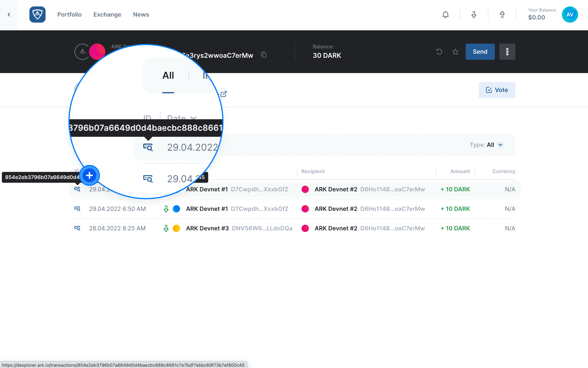
Task: Click N/A currency in 8:25 AM row
Action: click(510, 228)
